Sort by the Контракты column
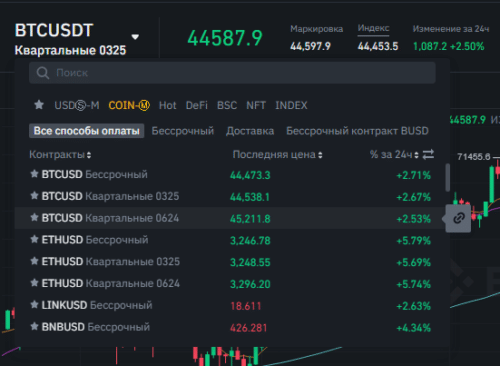 point(60,155)
